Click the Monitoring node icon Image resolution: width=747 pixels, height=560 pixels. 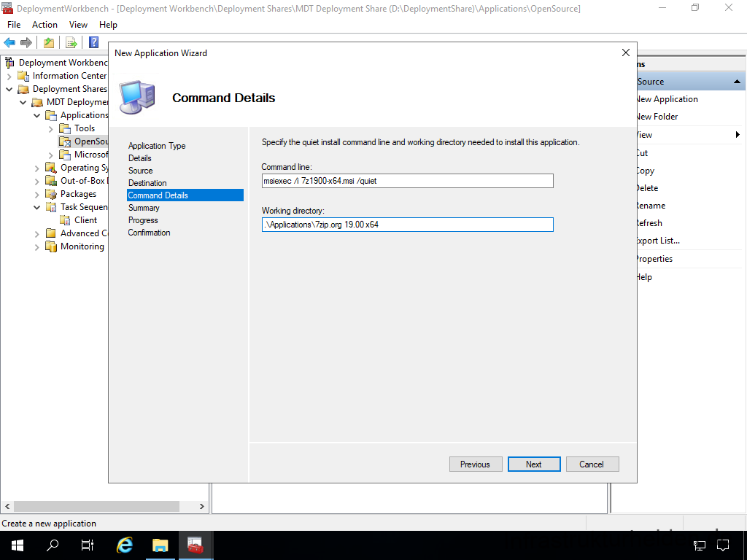coord(51,246)
